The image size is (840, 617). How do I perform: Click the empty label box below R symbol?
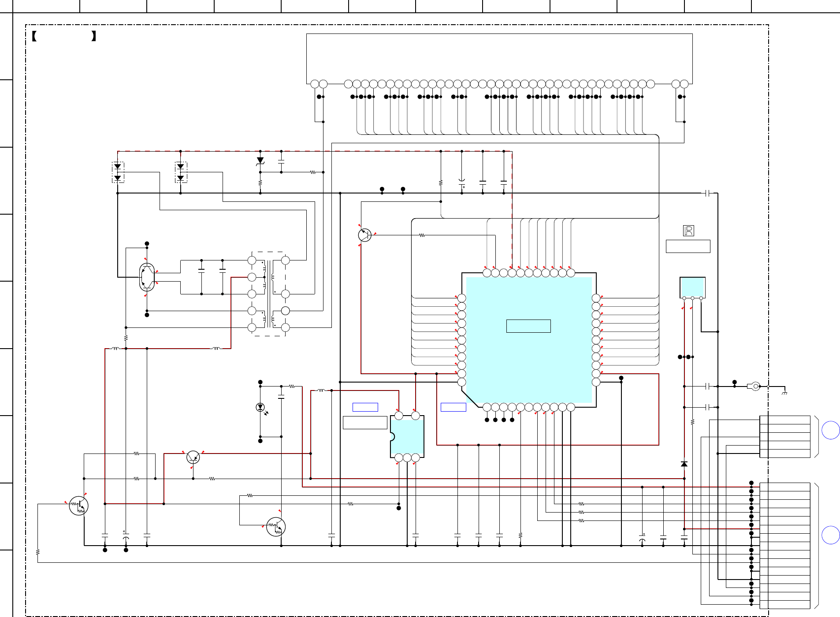pos(688,246)
